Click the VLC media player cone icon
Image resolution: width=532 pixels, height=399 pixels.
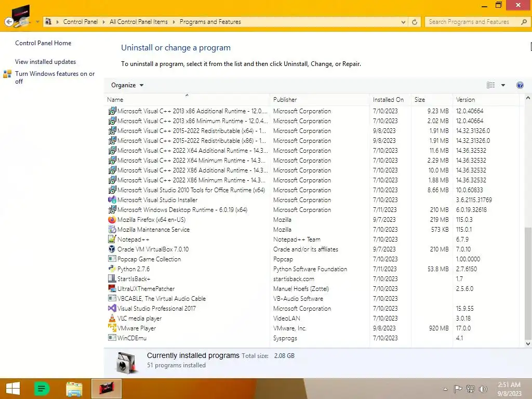click(112, 318)
